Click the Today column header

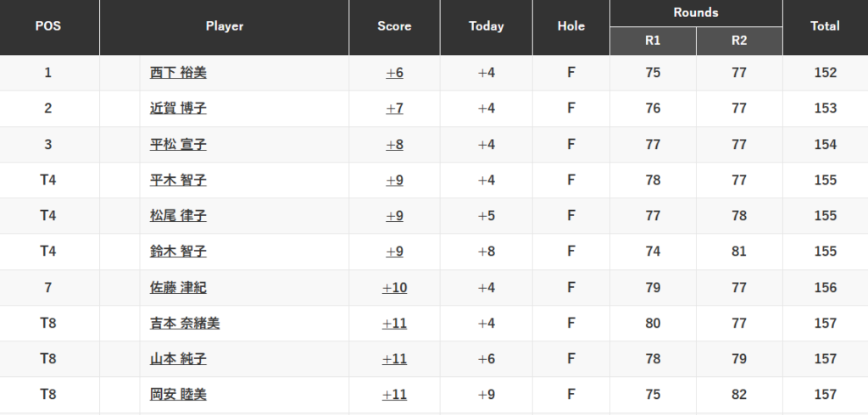487,26
